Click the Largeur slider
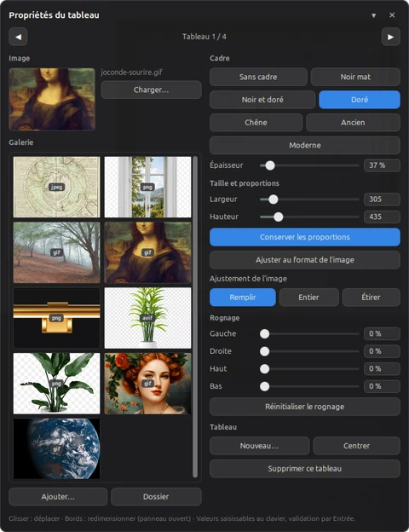 [x=309, y=199]
